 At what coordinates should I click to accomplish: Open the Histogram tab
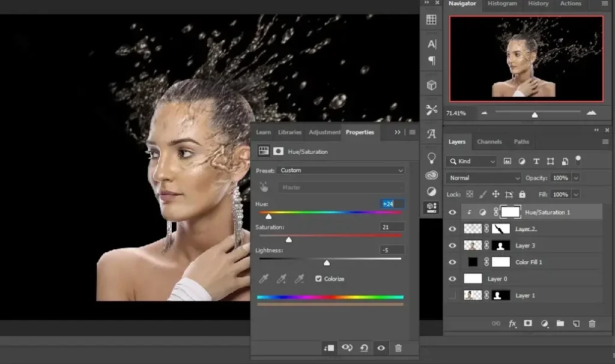click(x=502, y=4)
